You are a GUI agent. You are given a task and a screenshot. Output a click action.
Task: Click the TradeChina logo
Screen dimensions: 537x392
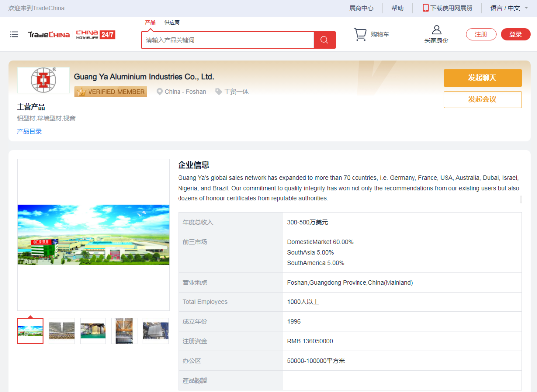[x=49, y=35]
